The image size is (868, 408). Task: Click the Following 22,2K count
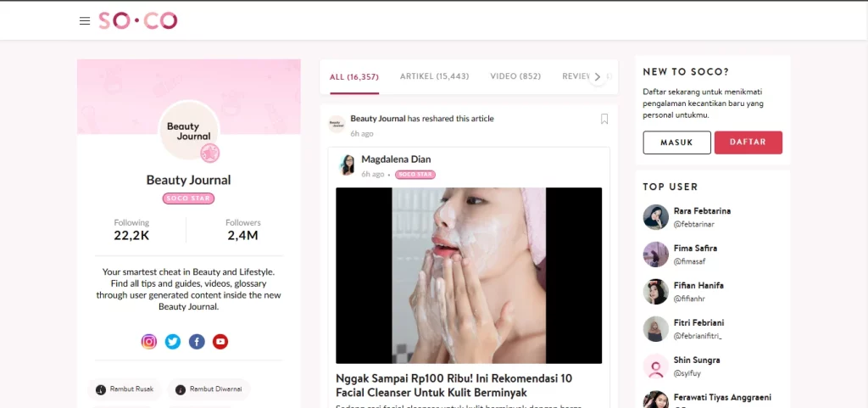tap(131, 229)
